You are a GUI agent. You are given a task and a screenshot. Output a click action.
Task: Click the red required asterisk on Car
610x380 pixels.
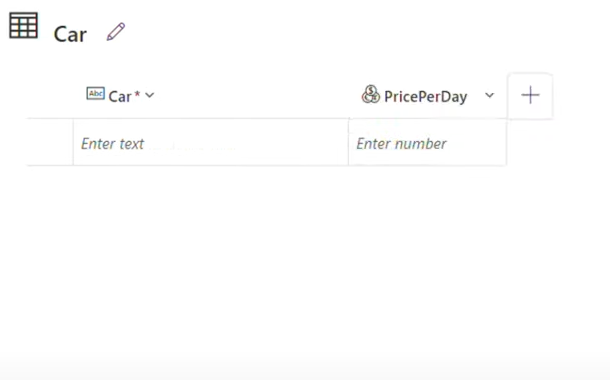pos(137,94)
